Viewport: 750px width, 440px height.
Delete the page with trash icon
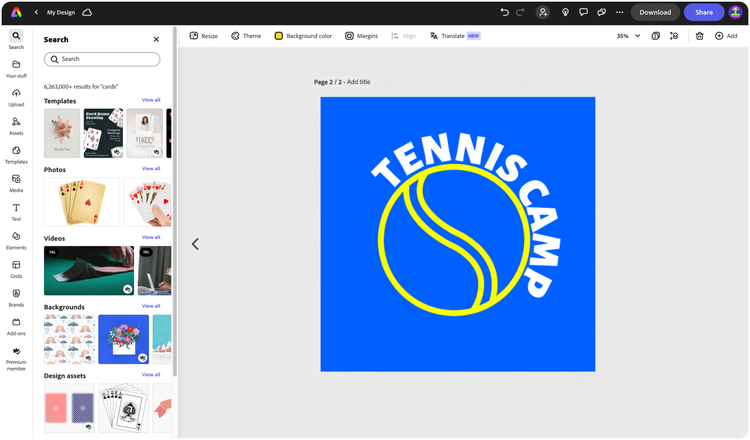click(699, 36)
